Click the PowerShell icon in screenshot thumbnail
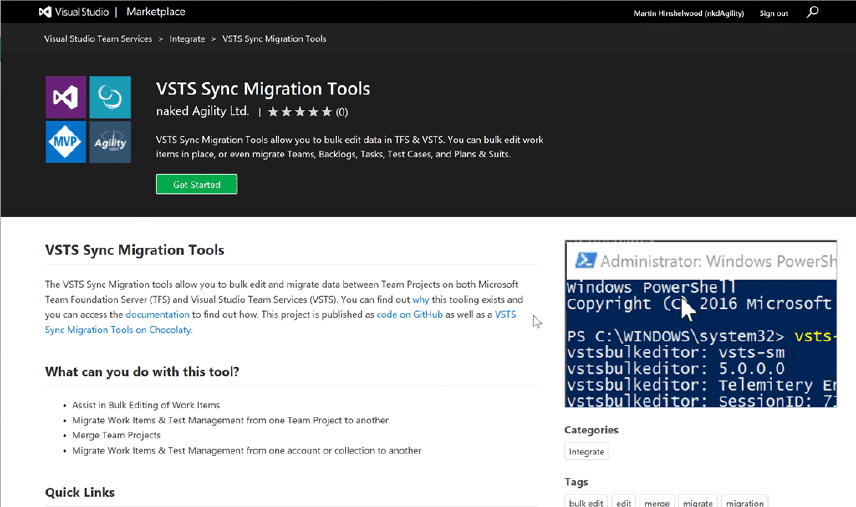The image size is (856, 507). (x=586, y=260)
